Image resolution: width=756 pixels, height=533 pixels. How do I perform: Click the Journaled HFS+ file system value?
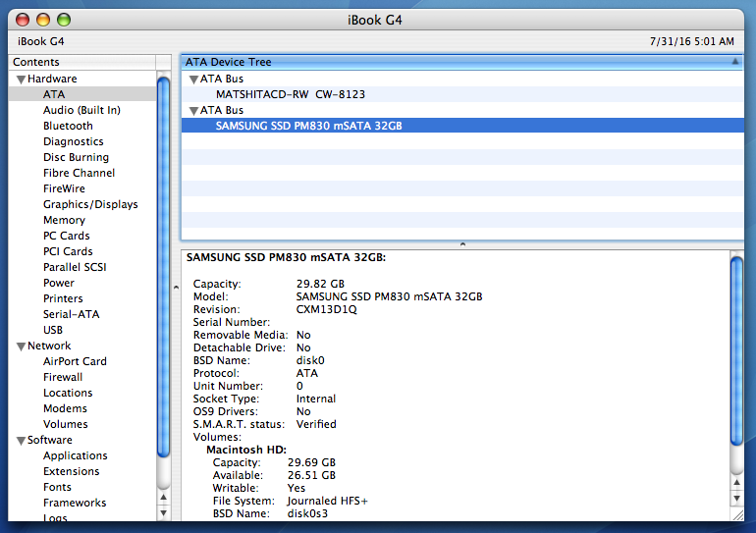tap(327, 502)
